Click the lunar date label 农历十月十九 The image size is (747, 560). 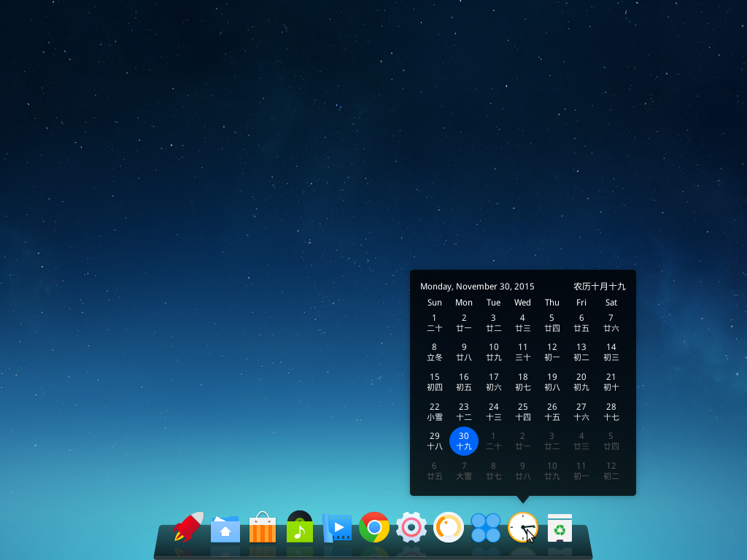(x=600, y=287)
